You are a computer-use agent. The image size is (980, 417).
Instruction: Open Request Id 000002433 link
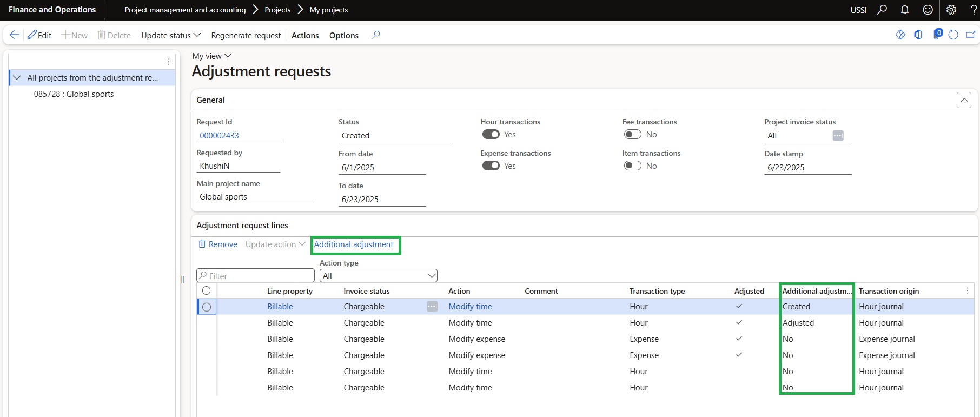click(x=219, y=136)
